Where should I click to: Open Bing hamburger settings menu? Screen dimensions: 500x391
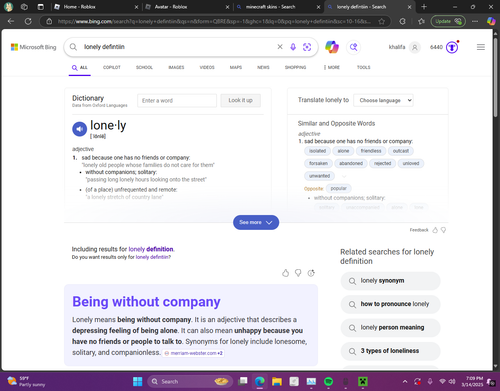point(481,47)
